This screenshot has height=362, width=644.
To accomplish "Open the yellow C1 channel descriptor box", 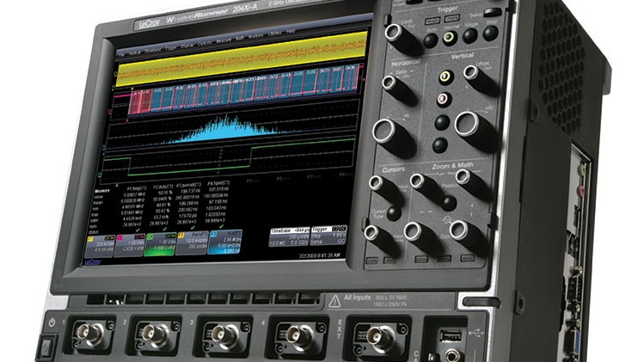I will [100, 246].
